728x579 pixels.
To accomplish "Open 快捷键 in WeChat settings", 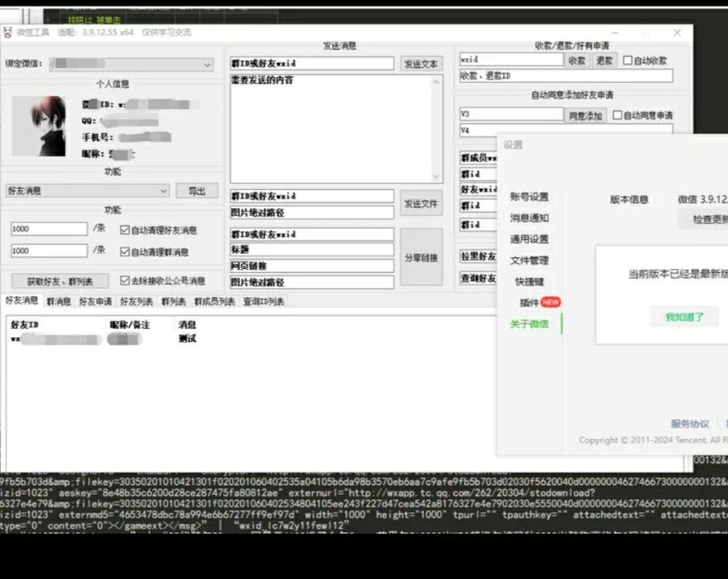I will point(529,282).
